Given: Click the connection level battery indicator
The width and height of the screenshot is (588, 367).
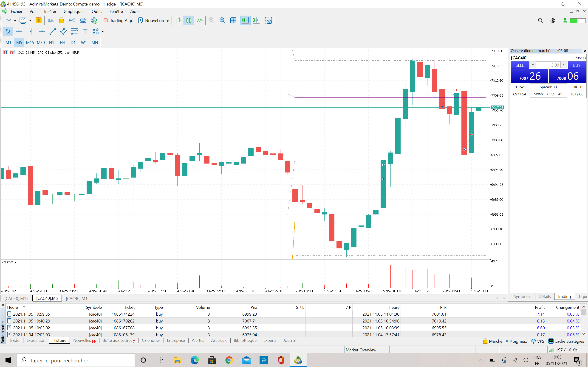Looking at the screenshot, I should [x=578, y=21].
